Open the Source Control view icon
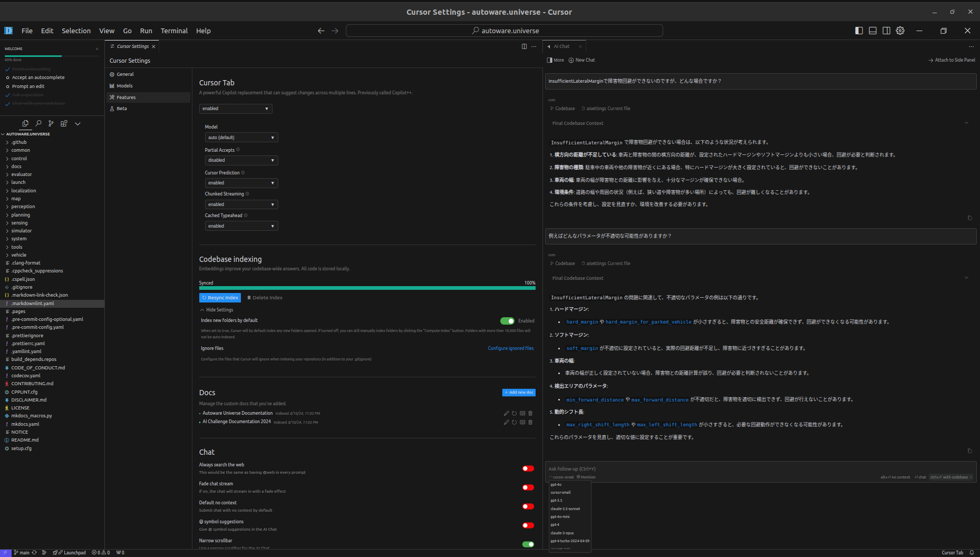Image resolution: width=980 pixels, height=557 pixels. pyautogui.click(x=51, y=123)
